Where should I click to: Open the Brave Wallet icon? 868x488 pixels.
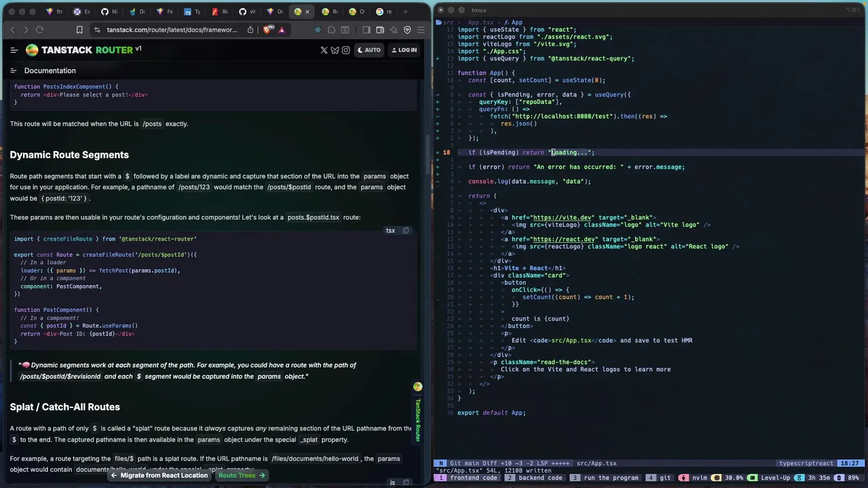[380, 30]
